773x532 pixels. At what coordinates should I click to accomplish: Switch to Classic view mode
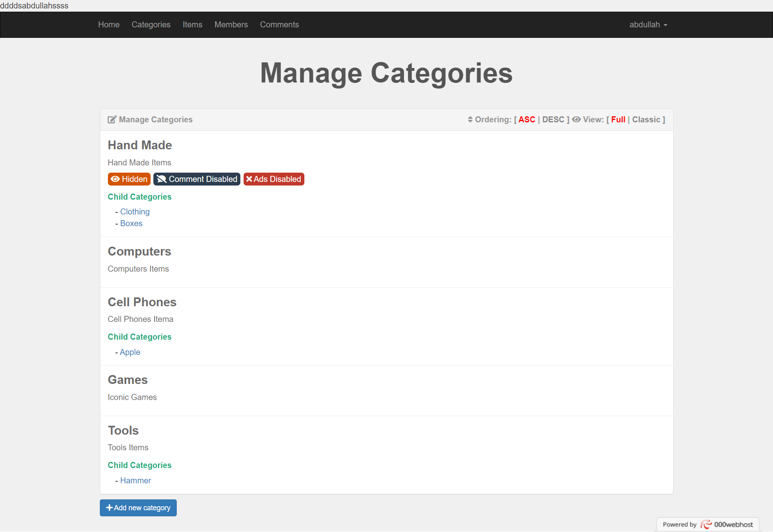tap(646, 120)
